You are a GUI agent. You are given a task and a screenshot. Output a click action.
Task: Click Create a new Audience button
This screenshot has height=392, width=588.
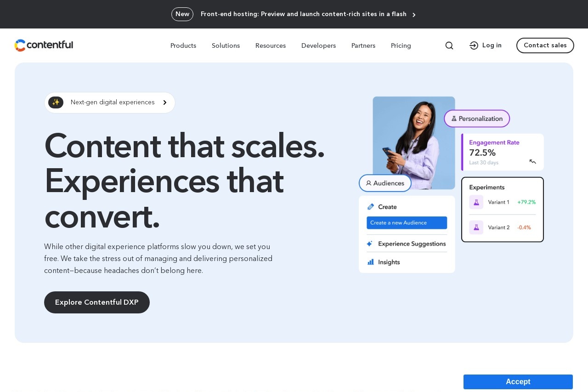point(407,223)
